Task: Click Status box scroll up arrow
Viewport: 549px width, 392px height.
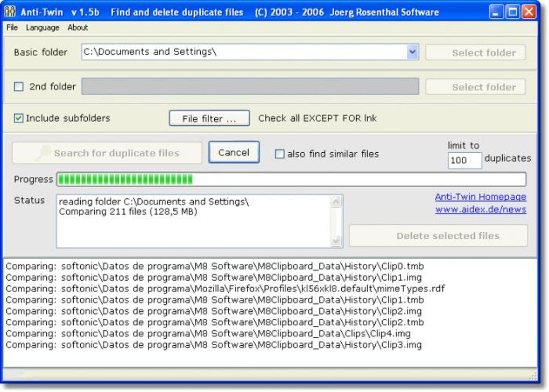Action: click(x=336, y=202)
